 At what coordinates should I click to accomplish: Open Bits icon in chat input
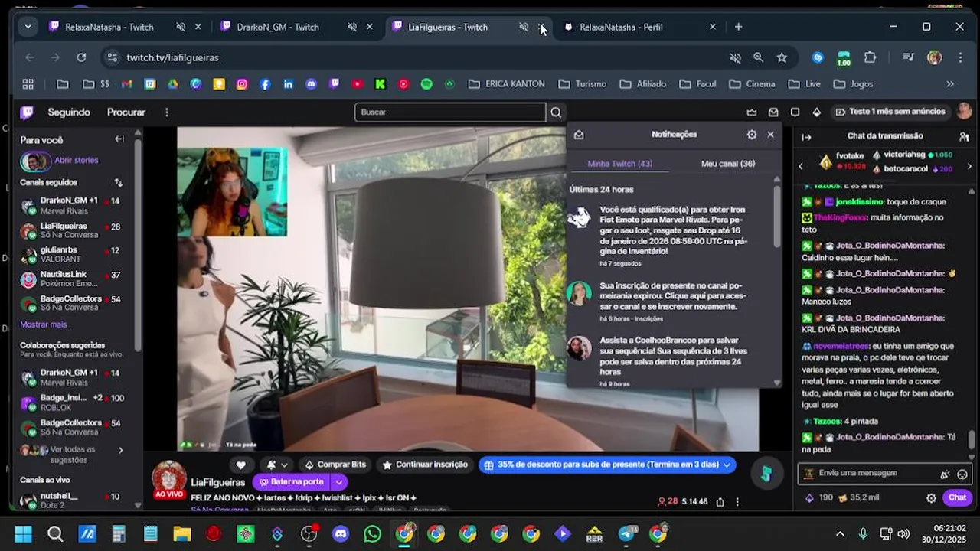coord(946,474)
